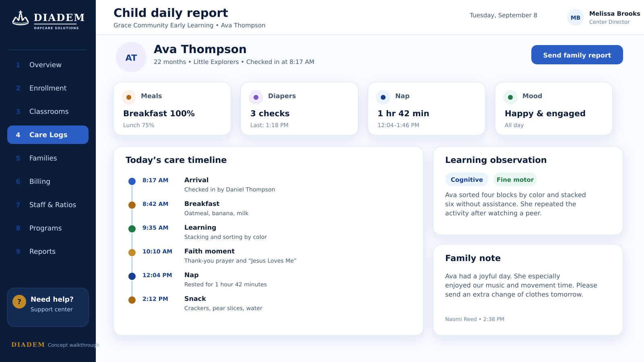Select the 2:12 PM Snack timeline marker

[x=132, y=300]
